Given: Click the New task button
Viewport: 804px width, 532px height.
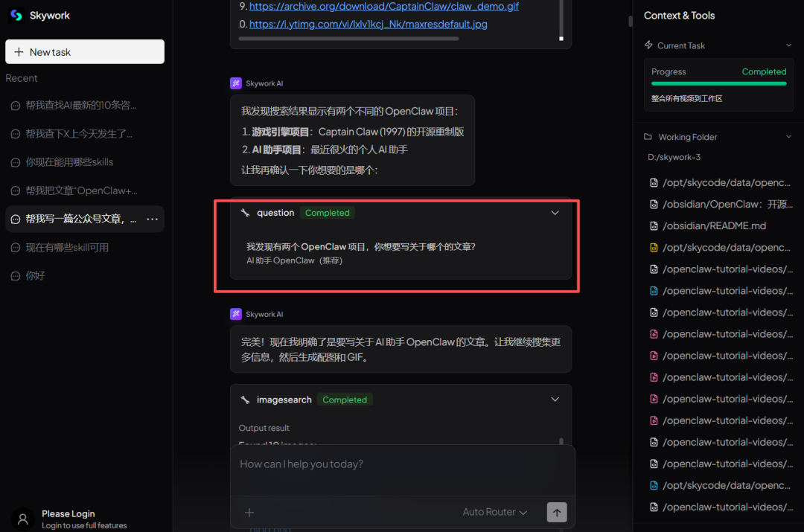Looking at the screenshot, I should pyautogui.click(x=84, y=51).
